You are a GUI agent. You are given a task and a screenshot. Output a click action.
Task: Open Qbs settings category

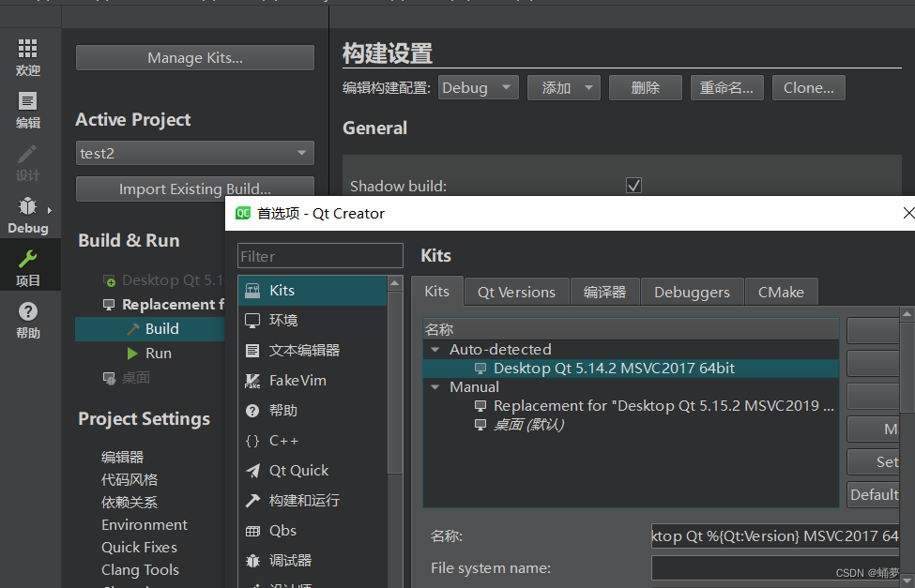(x=313, y=530)
